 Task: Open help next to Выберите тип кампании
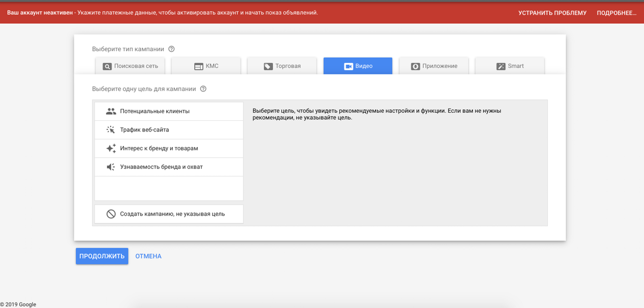click(x=172, y=49)
